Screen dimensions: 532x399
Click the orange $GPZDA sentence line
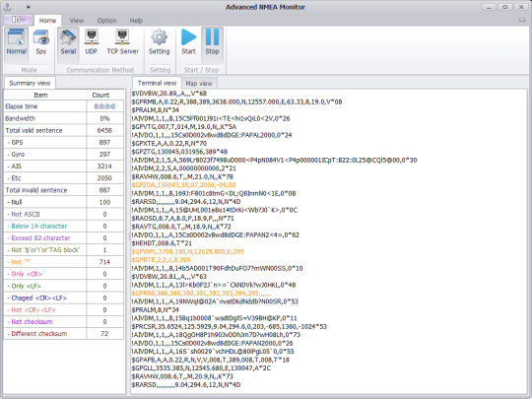pos(183,185)
